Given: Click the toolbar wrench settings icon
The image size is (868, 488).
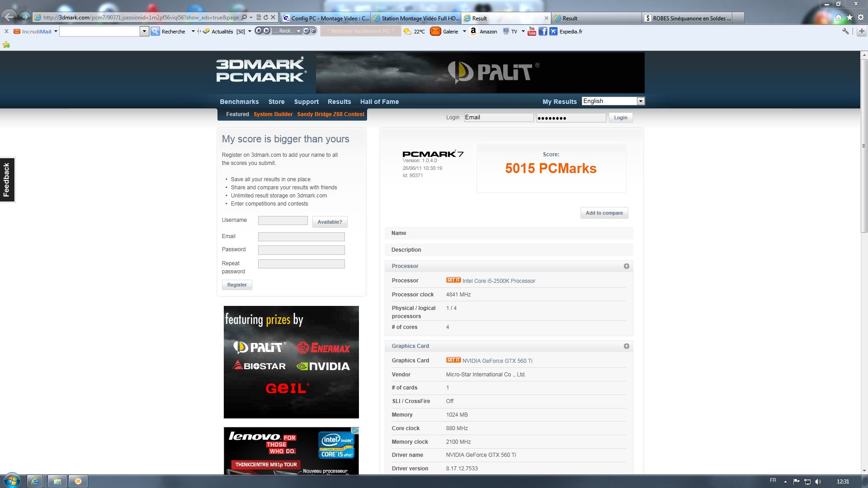Looking at the screenshot, I should click(x=845, y=31).
